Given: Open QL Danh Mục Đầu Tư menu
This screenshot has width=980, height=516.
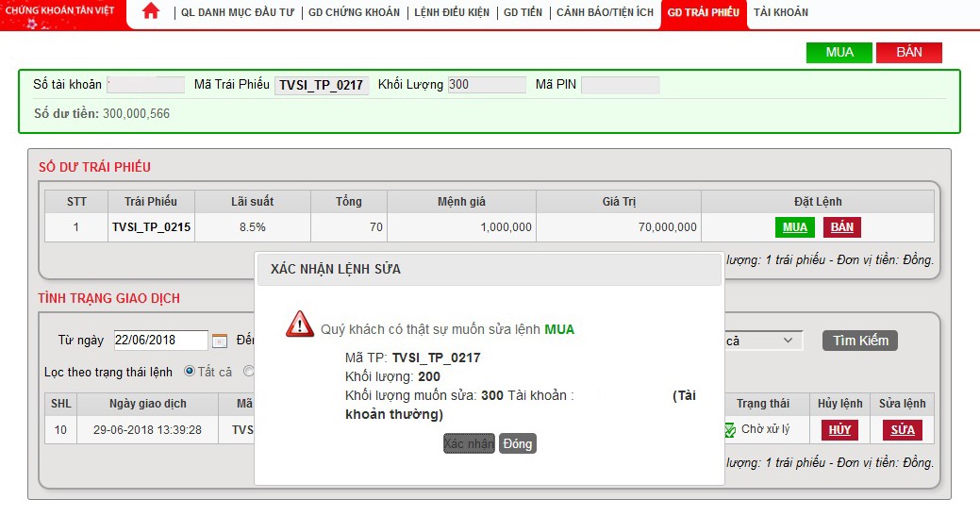Looking at the screenshot, I should [238, 12].
